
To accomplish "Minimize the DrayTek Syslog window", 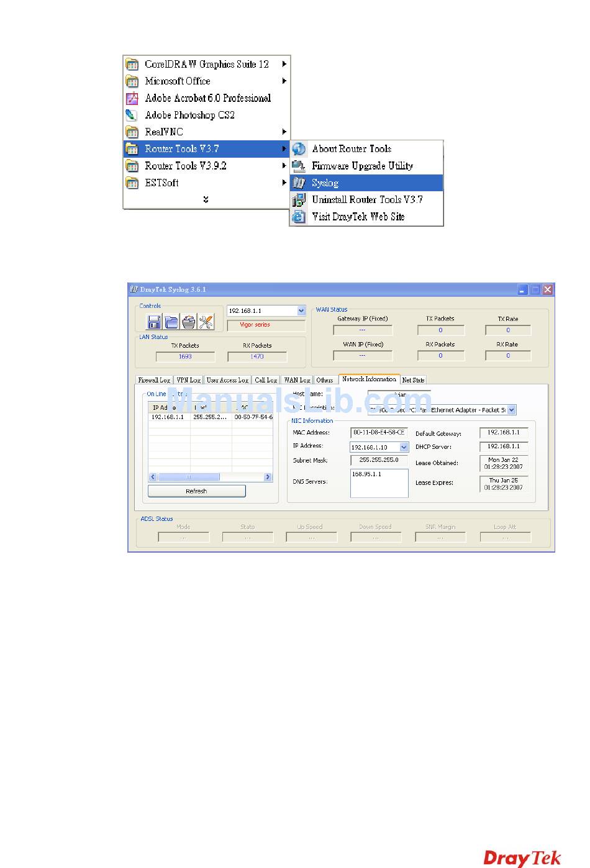I will (x=523, y=289).
